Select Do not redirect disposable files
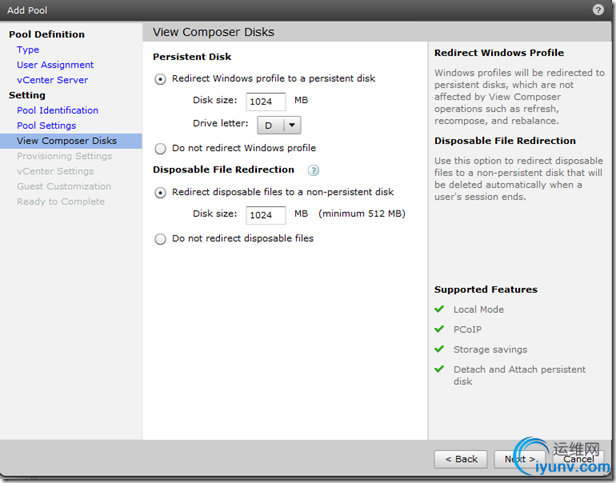Viewport: 616px width, 483px height. (x=160, y=239)
